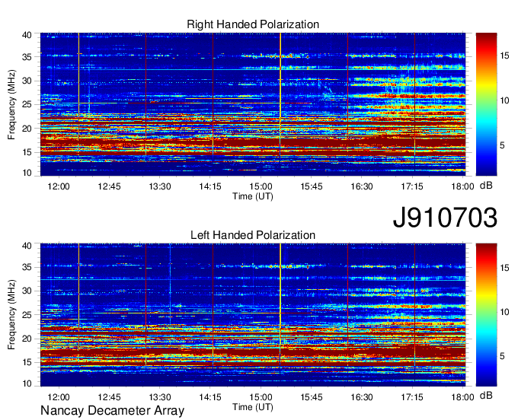518x420 pixels.
Task: Click the 25 MHz tick of Left Handed plot
Action: point(27,315)
